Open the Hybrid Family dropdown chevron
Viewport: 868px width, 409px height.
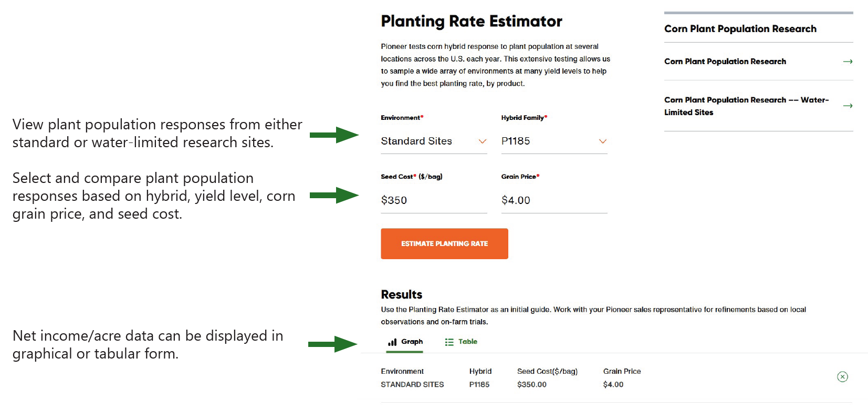click(602, 141)
